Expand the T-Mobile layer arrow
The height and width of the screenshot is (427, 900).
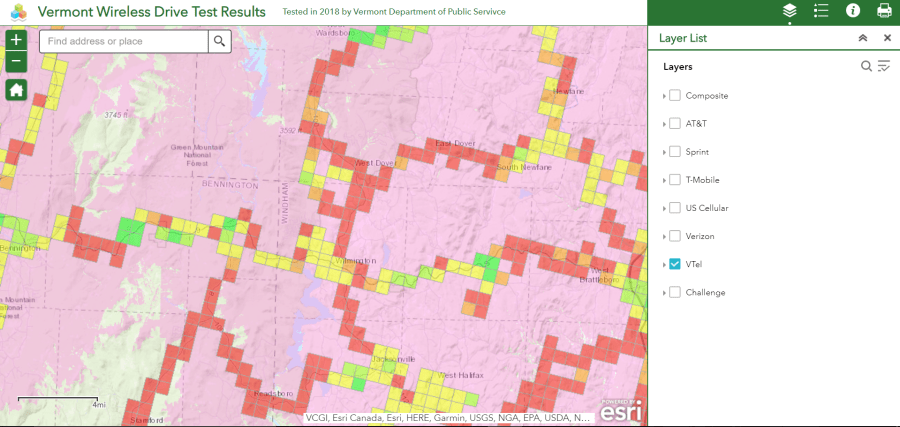(x=664, y=180)
